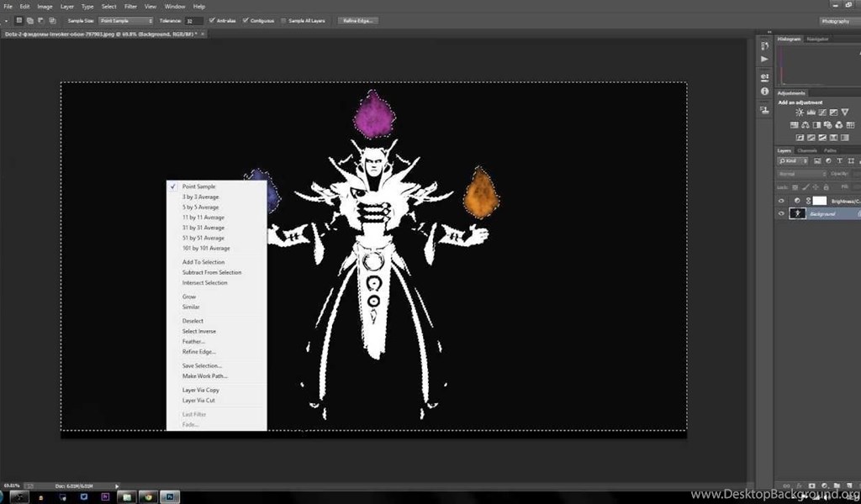Add a Posterize adjustment
The image size is (861, 504).
[811, 138]
